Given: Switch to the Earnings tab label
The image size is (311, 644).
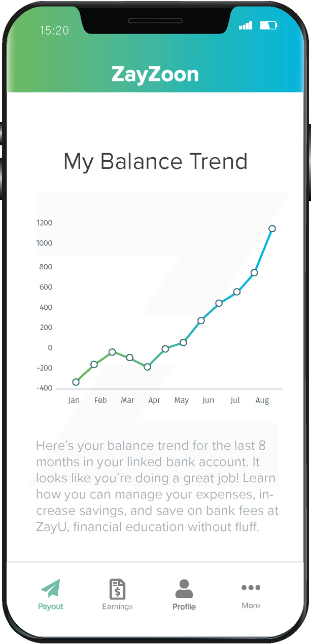Looking at the screenshot, I should [x=117, y=606].
